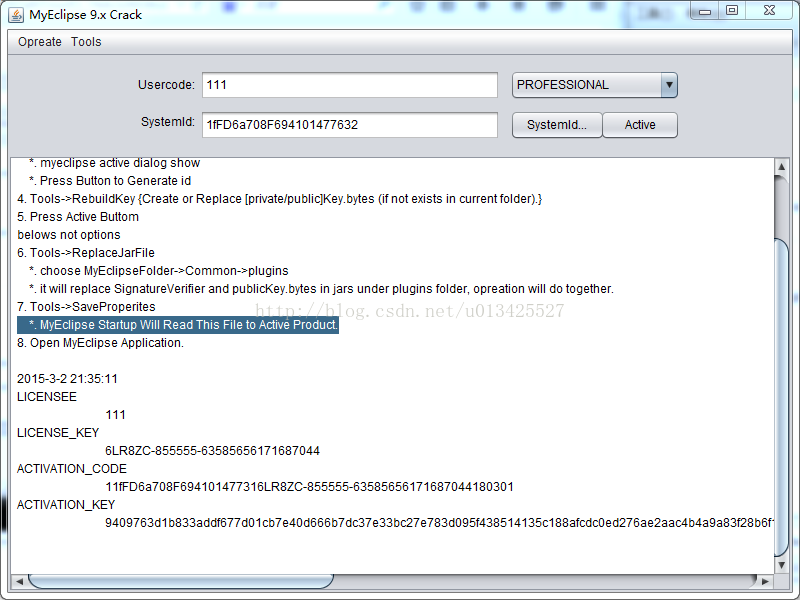Click the Active button

coord(640,125)
